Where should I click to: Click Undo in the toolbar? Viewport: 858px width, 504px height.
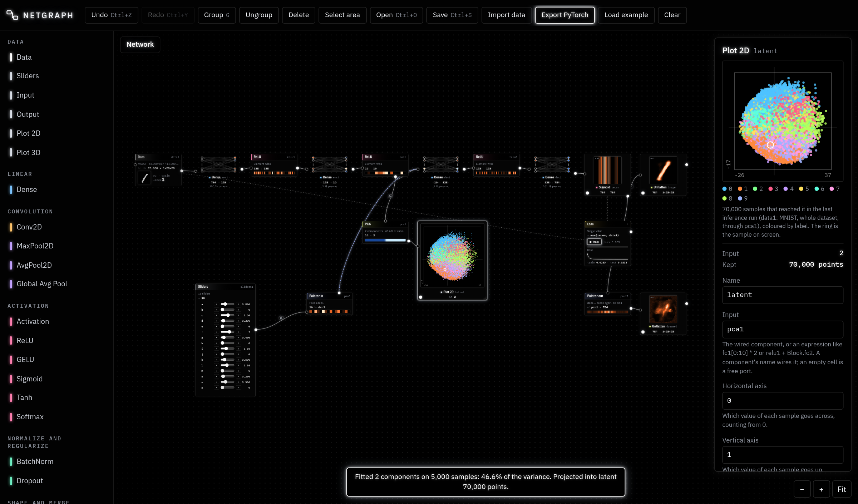click(112, 15)
